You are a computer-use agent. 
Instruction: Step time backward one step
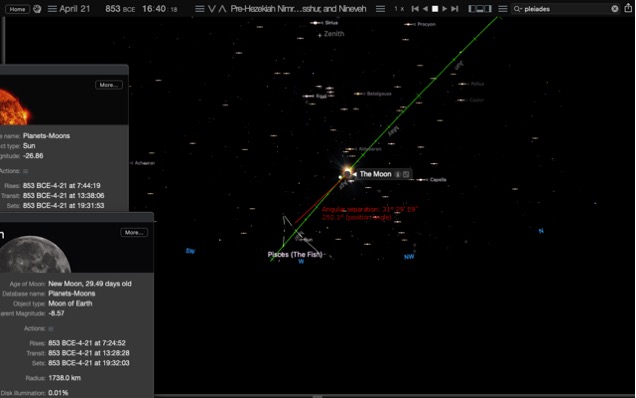(415, 9)
